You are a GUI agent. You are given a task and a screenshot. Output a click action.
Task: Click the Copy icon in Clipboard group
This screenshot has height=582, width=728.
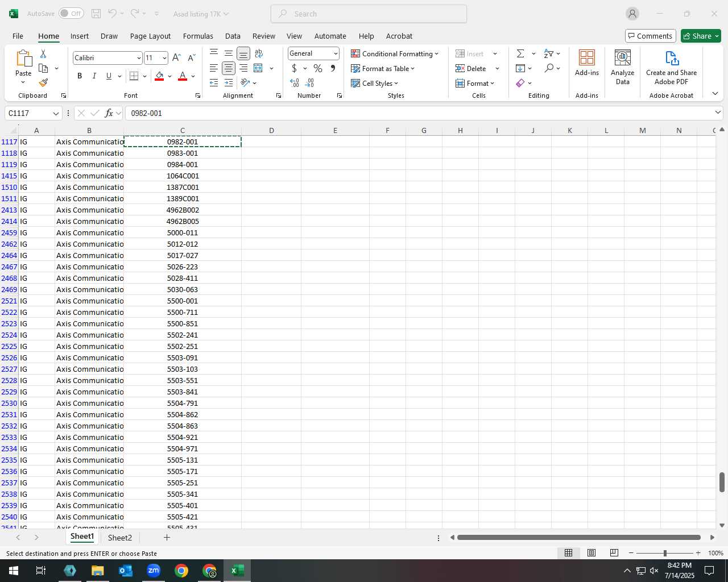point(43,68)
